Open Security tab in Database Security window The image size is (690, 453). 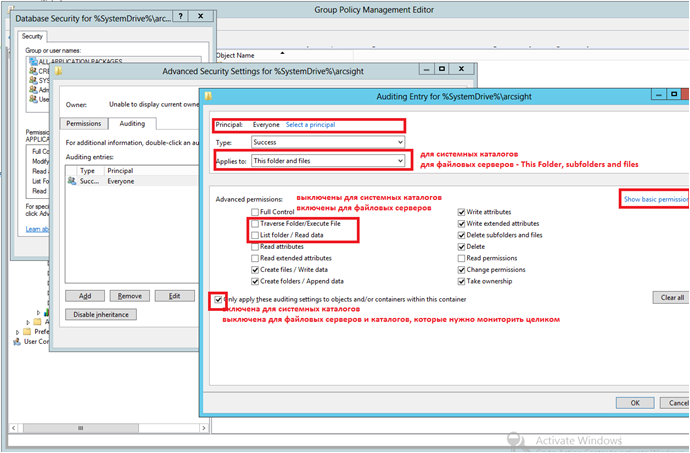click(x=32, y=36)
